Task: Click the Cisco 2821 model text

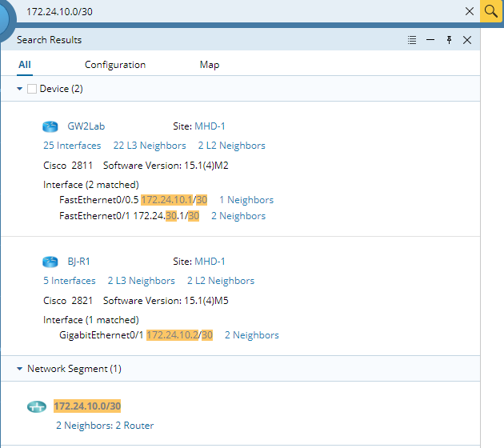Action: point(68,301)
